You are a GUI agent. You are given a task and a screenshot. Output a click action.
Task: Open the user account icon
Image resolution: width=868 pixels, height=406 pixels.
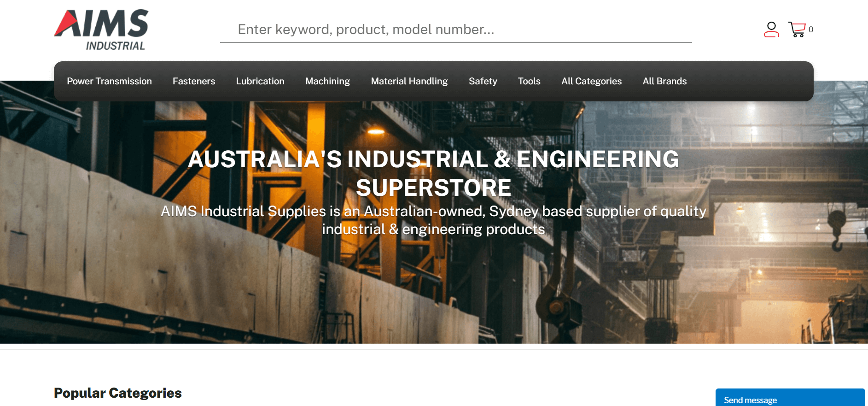pos(771,29)
